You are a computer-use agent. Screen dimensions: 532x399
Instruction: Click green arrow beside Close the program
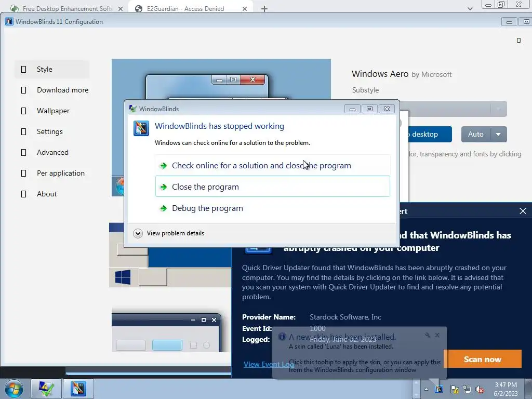click(163, 187)
